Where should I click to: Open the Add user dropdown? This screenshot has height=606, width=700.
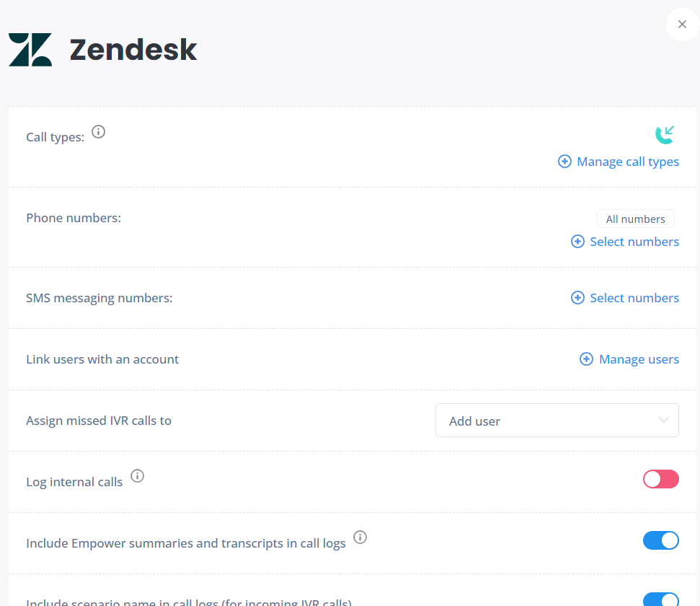pos(557,421)
